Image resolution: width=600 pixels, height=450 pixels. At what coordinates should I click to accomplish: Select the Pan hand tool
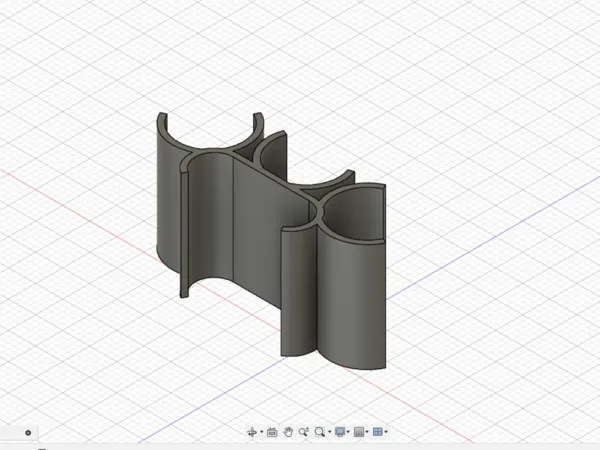pos(288,432)
